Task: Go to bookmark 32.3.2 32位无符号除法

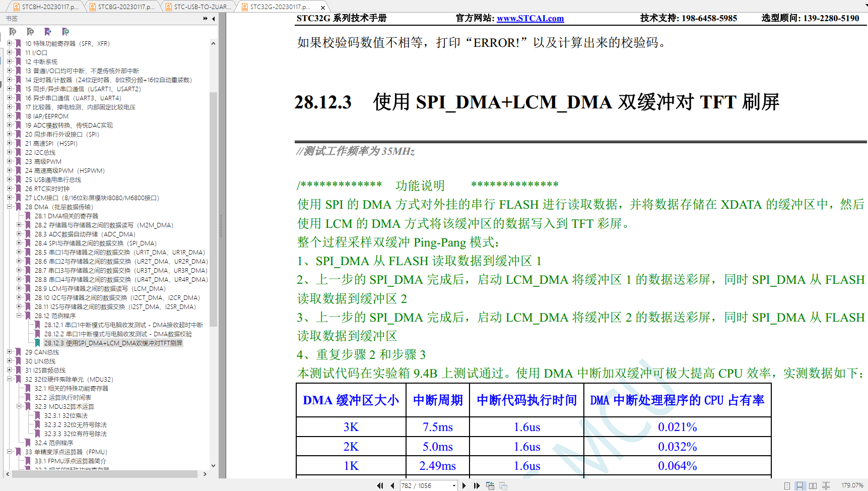Action: click(76, 425)
